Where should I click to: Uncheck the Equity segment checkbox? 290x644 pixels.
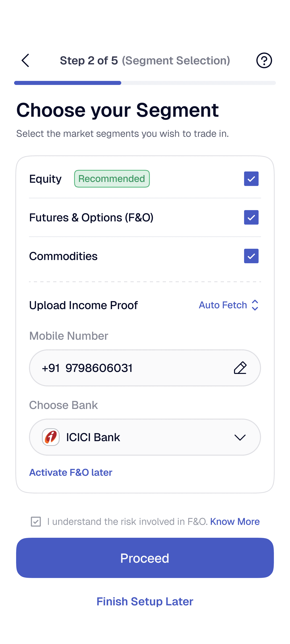click(251, 179)
